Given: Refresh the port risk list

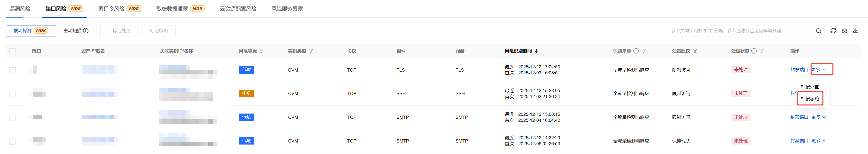Looking at the screenshot, I should point(833,31).
